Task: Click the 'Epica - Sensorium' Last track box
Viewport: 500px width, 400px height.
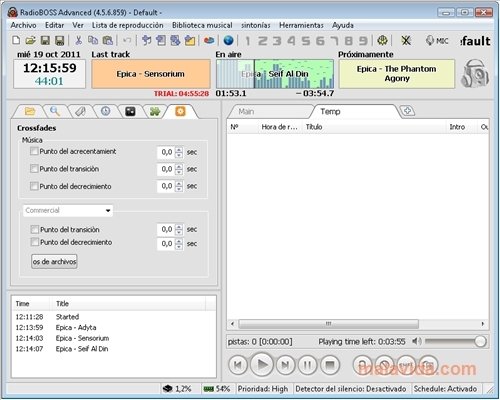Action: (x=151, y=74)
